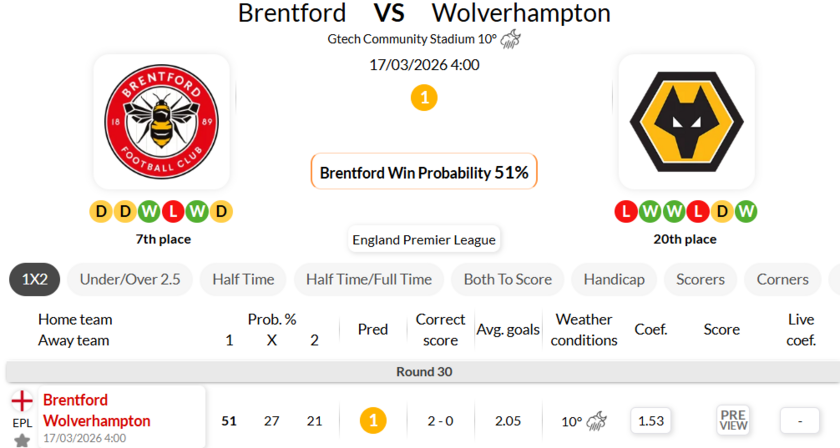Switch to the Both To Score tab
The image size is (840, 448).
(507, 279)
